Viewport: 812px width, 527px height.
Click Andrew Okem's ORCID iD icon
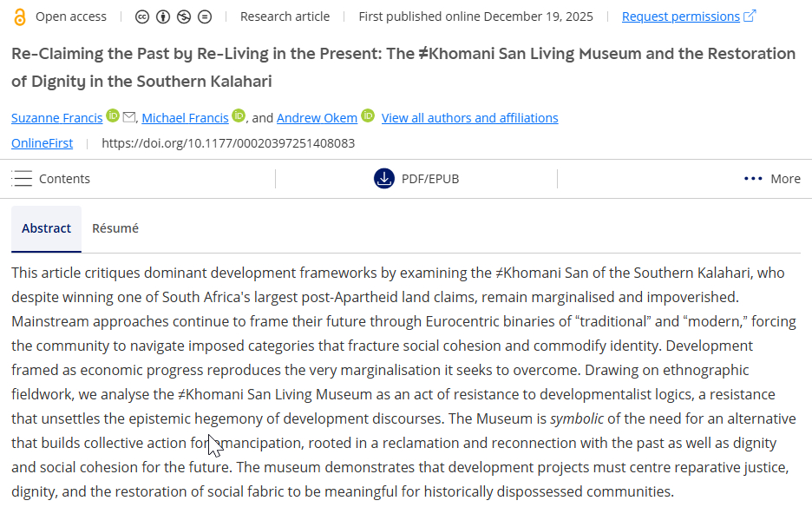click(368, 116)
